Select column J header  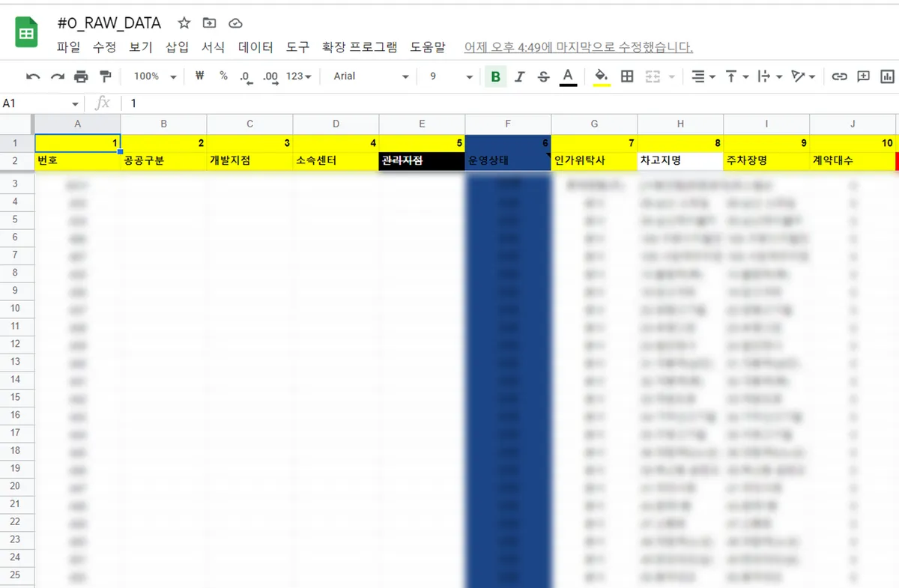(x=853, y=124)
